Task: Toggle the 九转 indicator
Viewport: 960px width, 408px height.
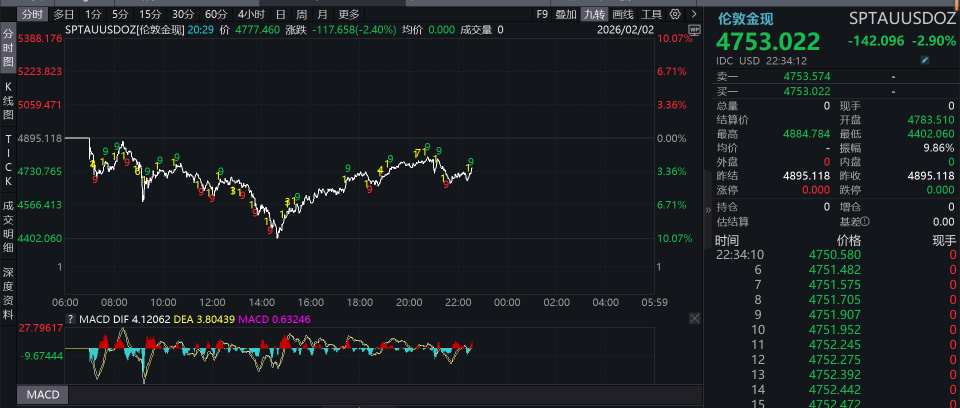Action: click(x=594, y=14)
